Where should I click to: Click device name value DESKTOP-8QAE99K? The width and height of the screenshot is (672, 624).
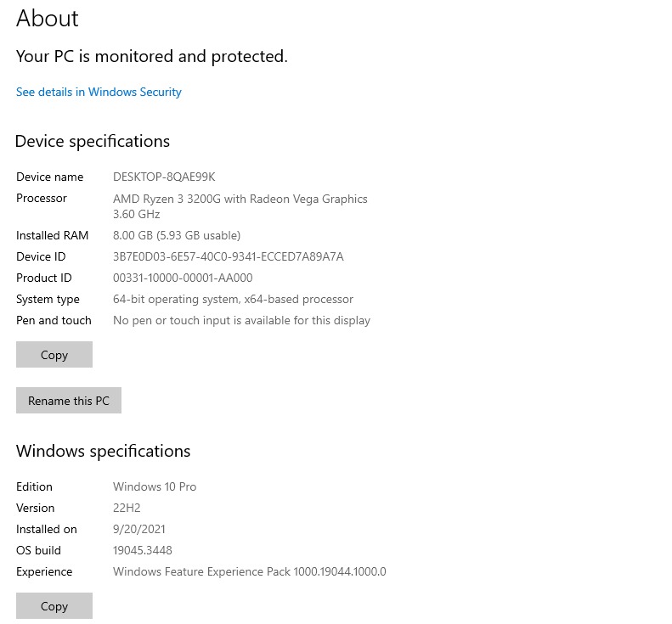click(164, 177)
